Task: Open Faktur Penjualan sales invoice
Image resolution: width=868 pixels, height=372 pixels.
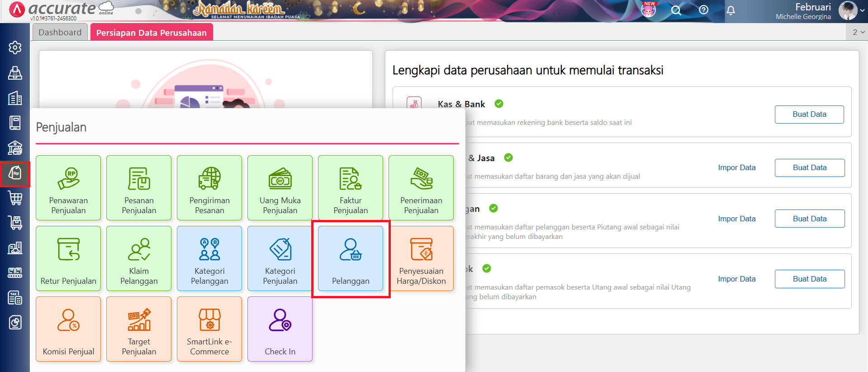Action: 351,188
